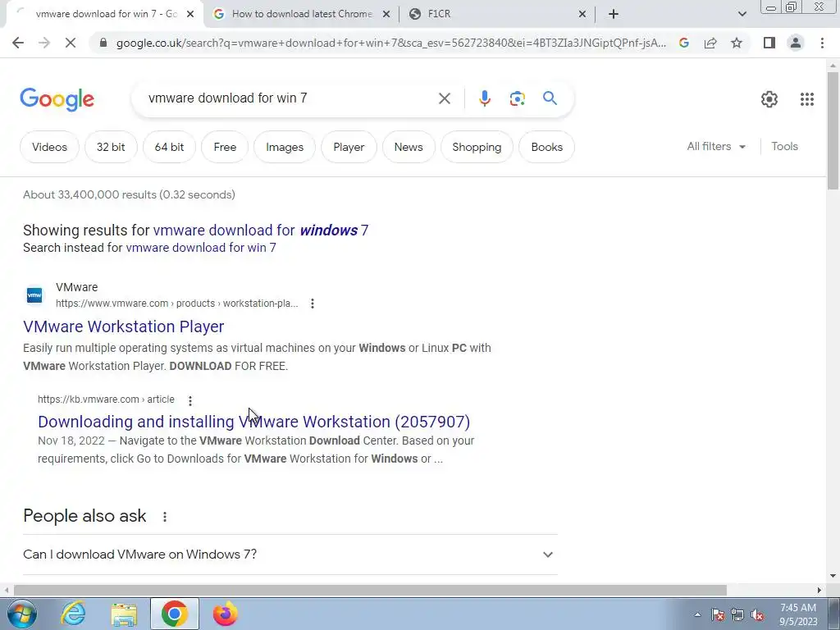Open a new tab

[x=614, y=14]
